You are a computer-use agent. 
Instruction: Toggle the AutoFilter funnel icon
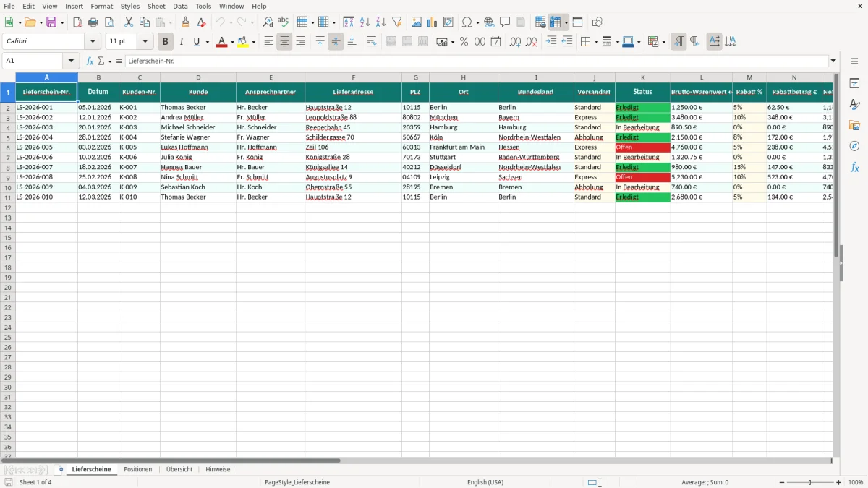point(397,22)
